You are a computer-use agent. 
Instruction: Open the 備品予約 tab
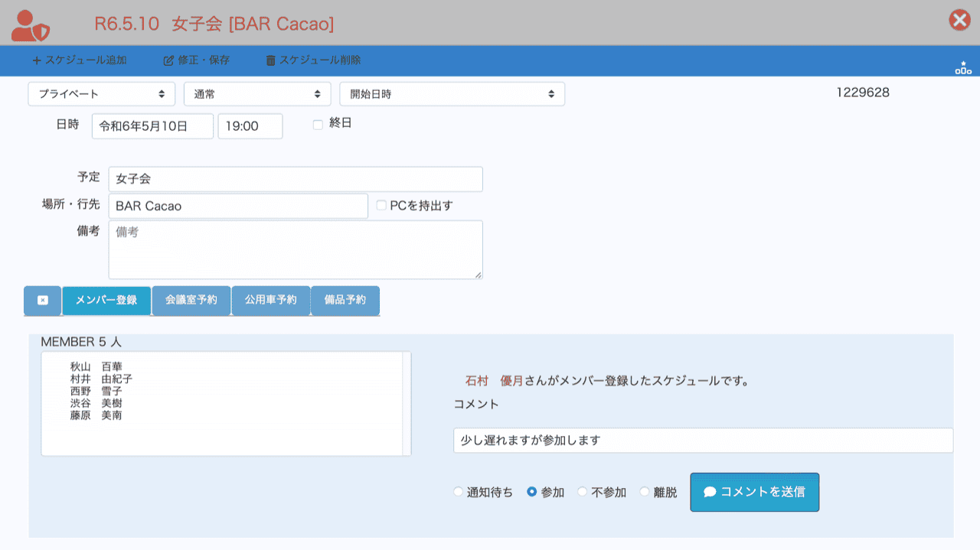(345, 301)
